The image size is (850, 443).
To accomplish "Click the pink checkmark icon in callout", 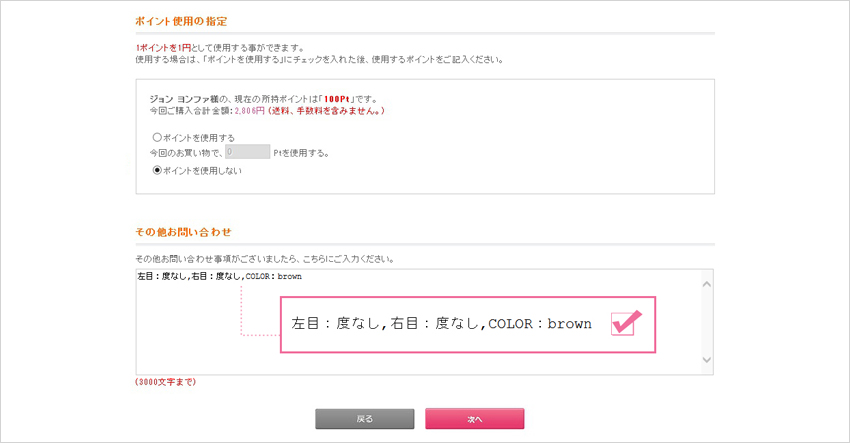I will (x=626, y=323).
